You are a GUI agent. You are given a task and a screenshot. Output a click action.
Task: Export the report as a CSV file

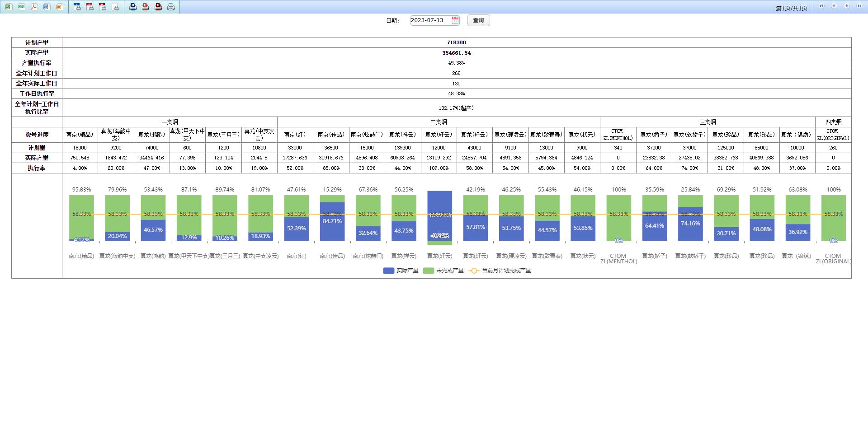21,7
